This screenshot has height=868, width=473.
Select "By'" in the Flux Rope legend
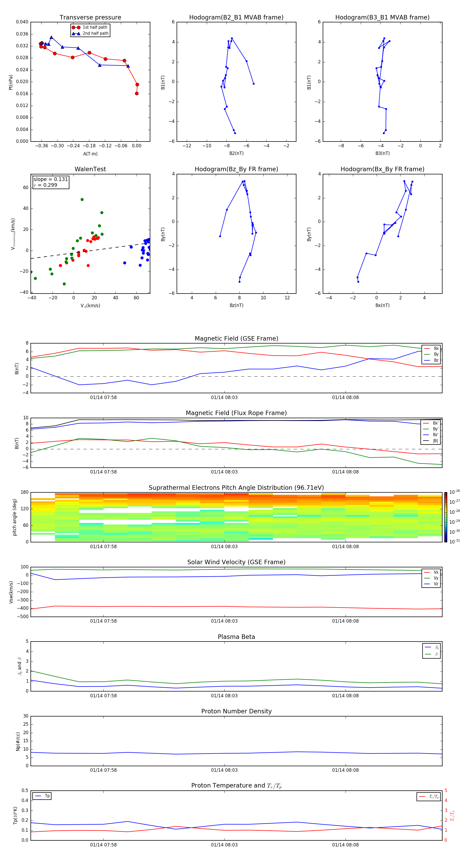click(x=431, y=429)
